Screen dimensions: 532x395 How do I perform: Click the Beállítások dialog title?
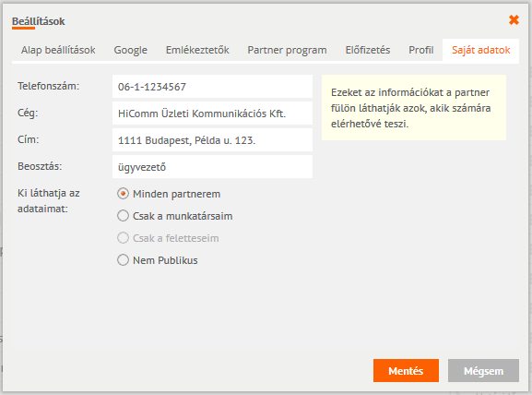(39, 21)
